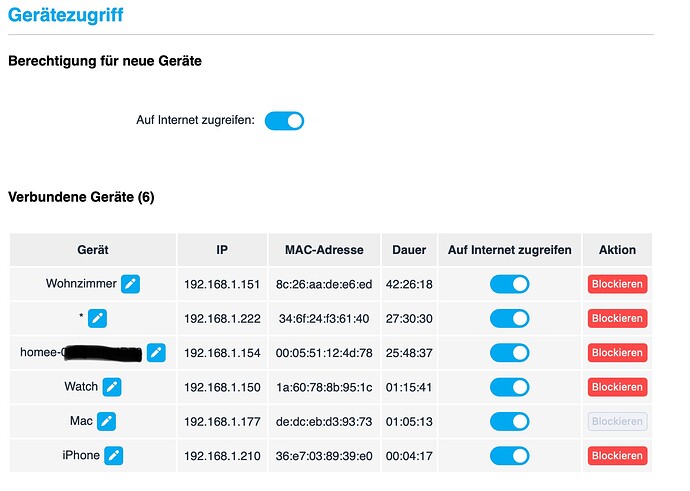Turn off internet access for iPhone
690x491 pixels.
tap(510, 455)
